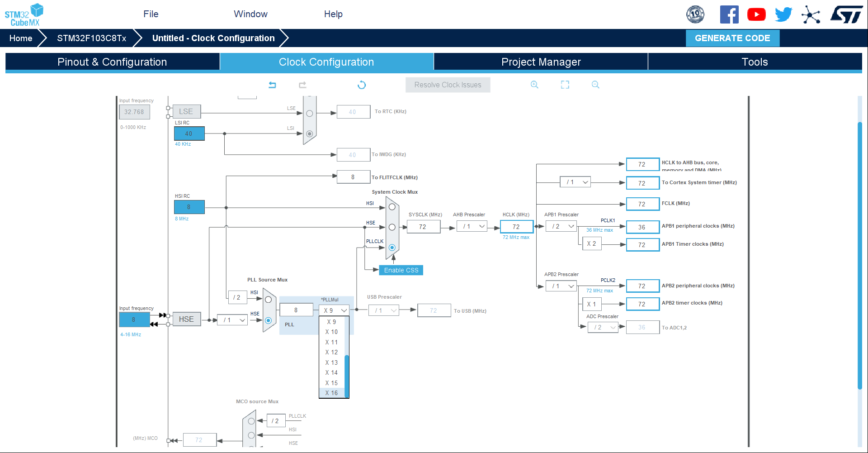Switch to Tools tab

(x=755, y=62)
